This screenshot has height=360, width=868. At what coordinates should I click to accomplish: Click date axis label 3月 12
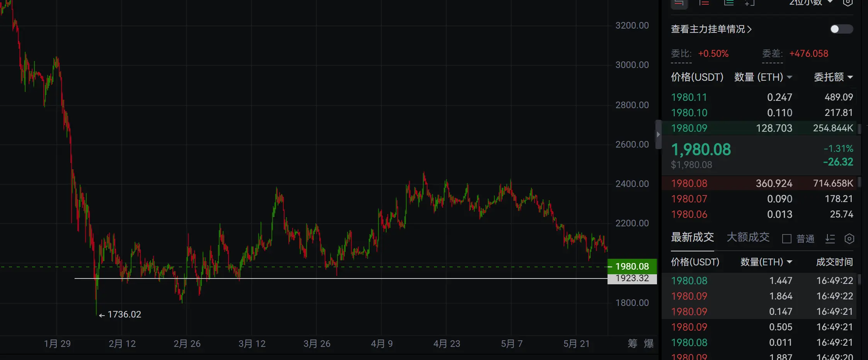pyautogui.click(x=252, y=344)
